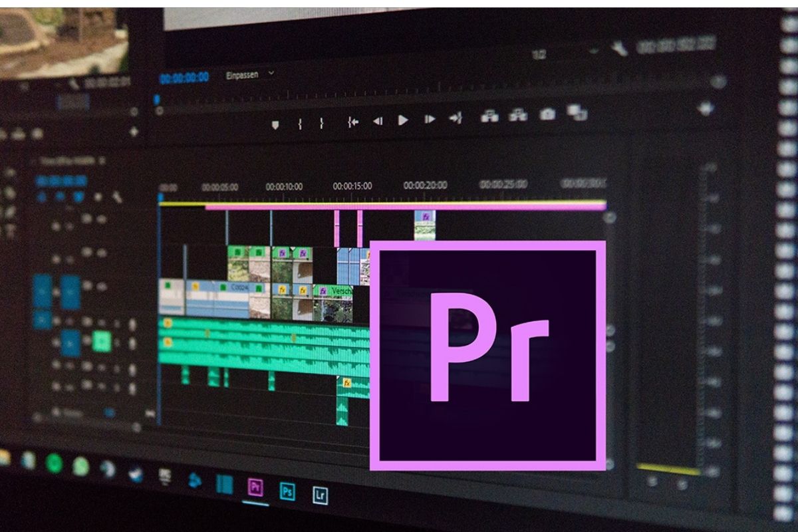Toggle the green highlighted audio track button

tap(102, 341)
